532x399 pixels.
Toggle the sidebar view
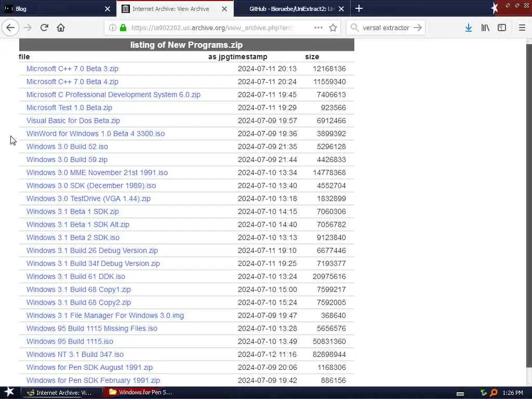[502, 28]
